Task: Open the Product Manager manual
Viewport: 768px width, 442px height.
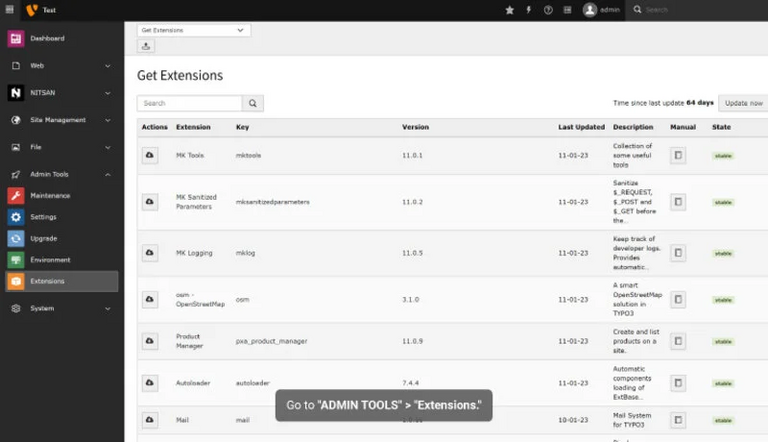Action: [678, 341]
